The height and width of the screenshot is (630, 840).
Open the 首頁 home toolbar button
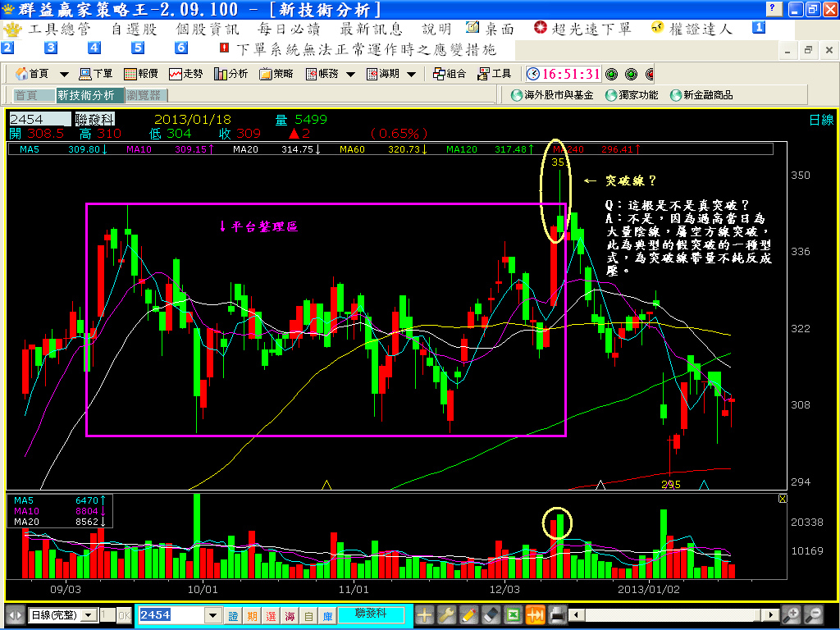(x=32, y=74)
